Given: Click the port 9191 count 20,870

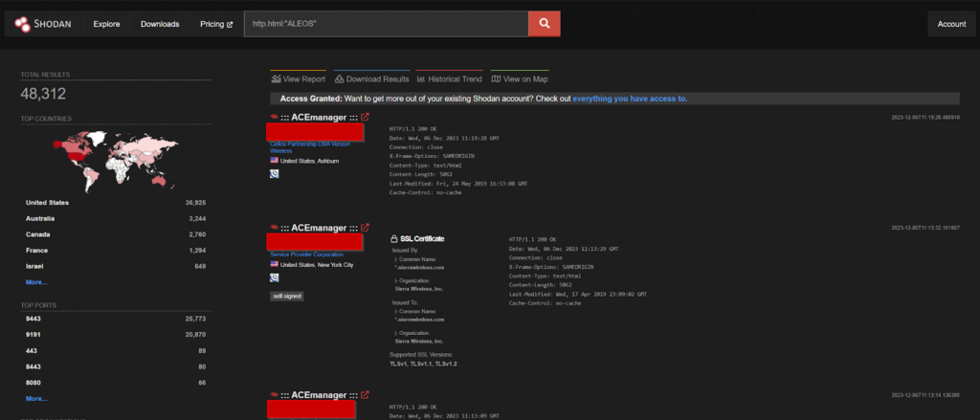Looking at the screenshot, I should tap(195, 335).
